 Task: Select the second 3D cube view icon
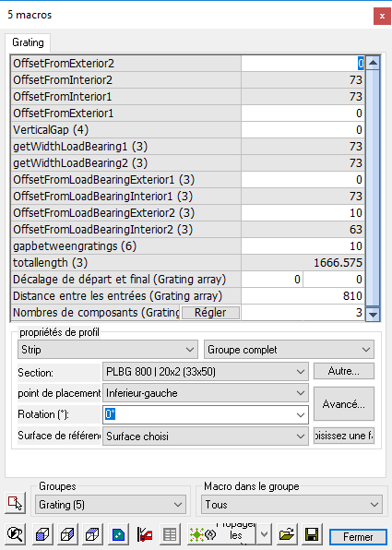point(67,534)
